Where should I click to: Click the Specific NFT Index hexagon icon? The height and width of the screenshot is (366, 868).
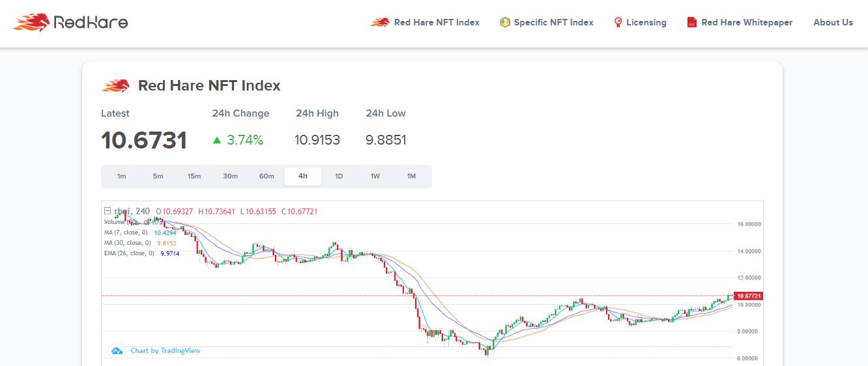(505, 23)
